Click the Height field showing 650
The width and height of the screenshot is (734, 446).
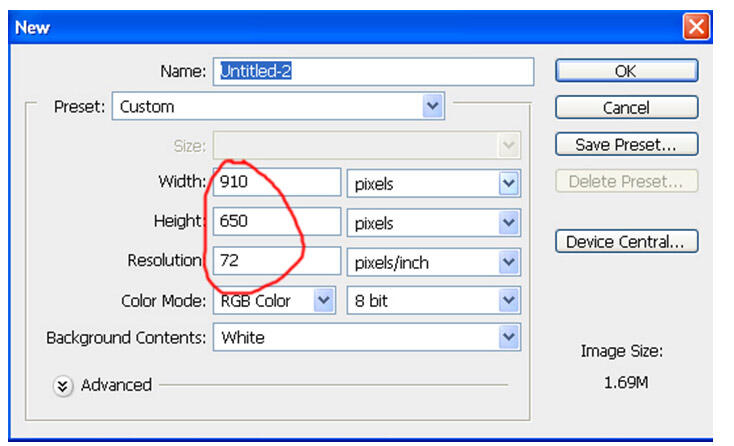277,221
